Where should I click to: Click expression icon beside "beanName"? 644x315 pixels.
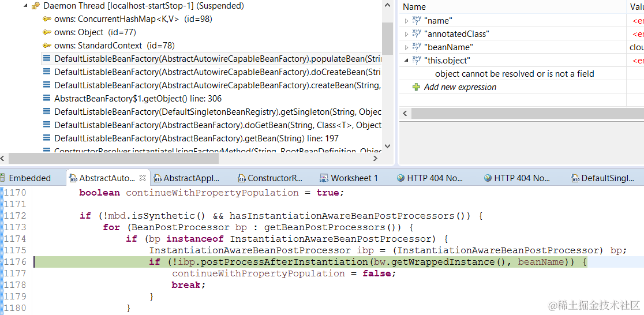417,47
